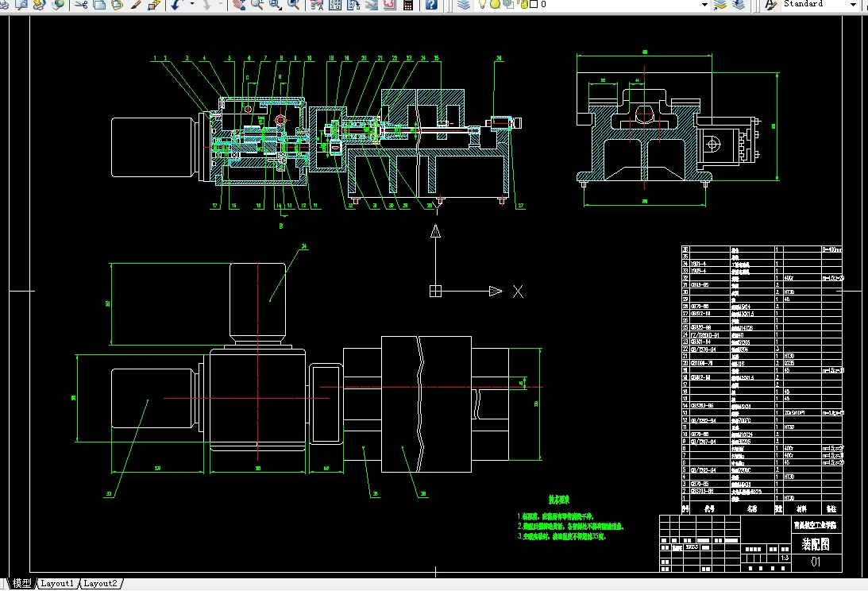868x591 pixels.
Task: Toggle layer 0 viewport freeze icon
Action: 507,4
